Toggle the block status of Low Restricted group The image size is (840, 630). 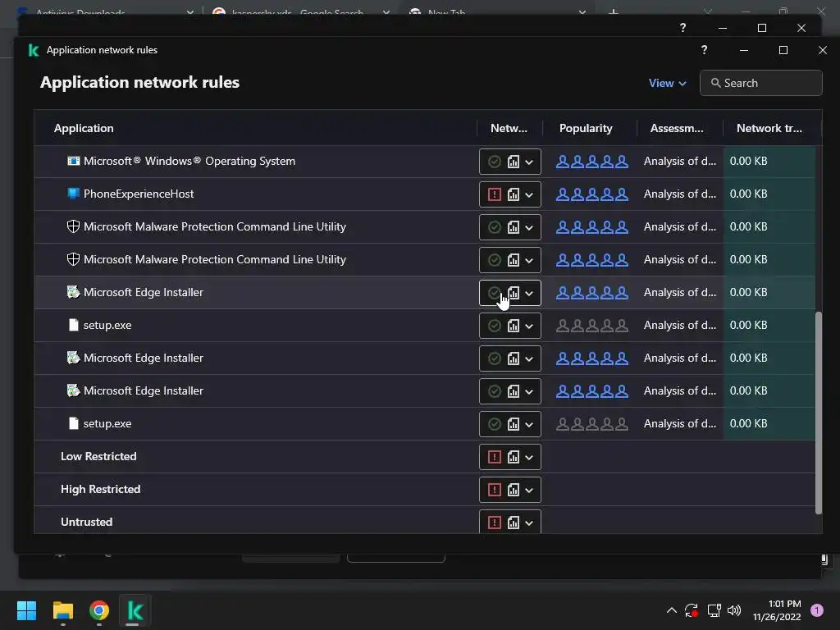[495, 457]
